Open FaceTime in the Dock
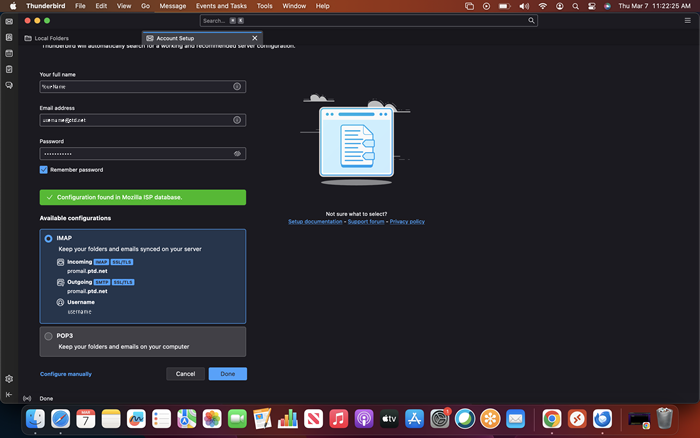 click(x=237, y=419)
